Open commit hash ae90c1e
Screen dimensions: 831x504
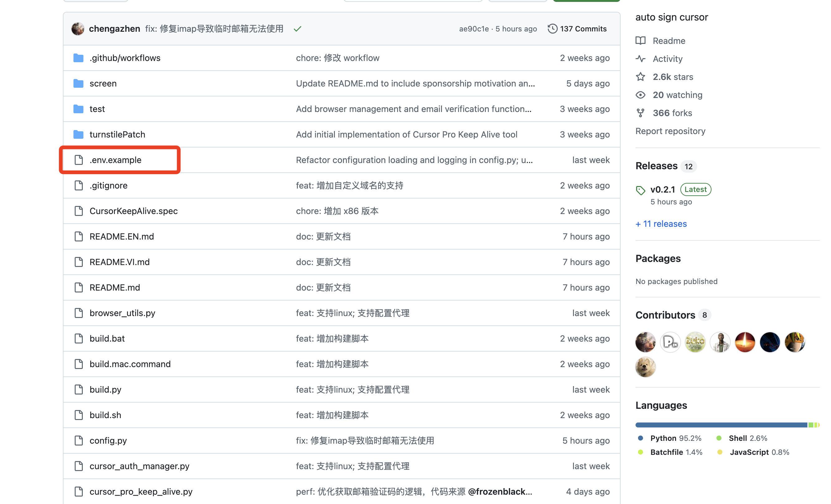click(473, 29)
